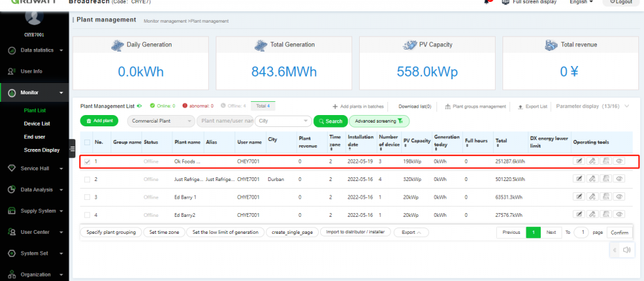Select the Total 4 tab
The width and height of the screenshot is (644, 281).
[263, 106]
